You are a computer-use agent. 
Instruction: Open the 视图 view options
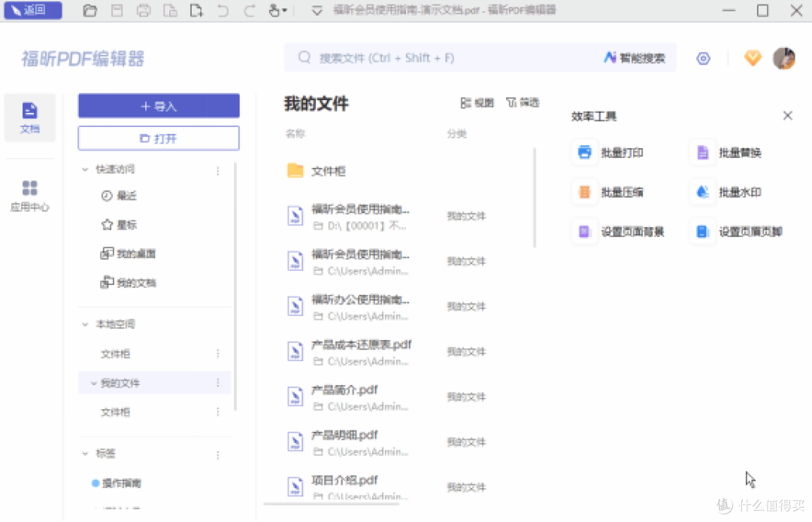(x=477, y=102)
